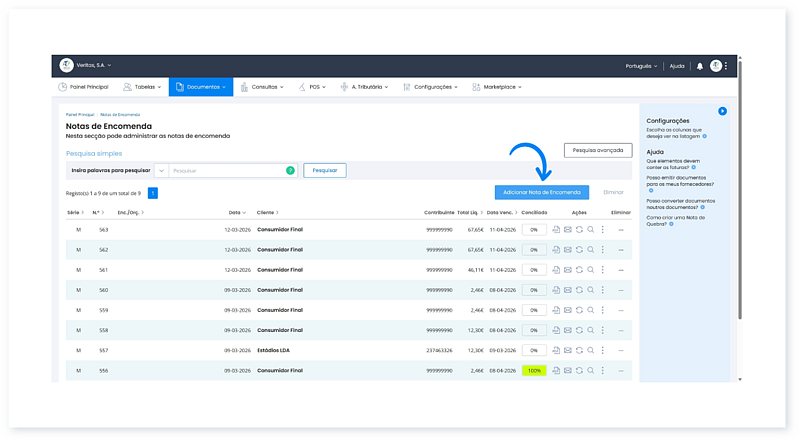Sort by the Série column
This screenshot has width=800, height=442.
point(76,212)
